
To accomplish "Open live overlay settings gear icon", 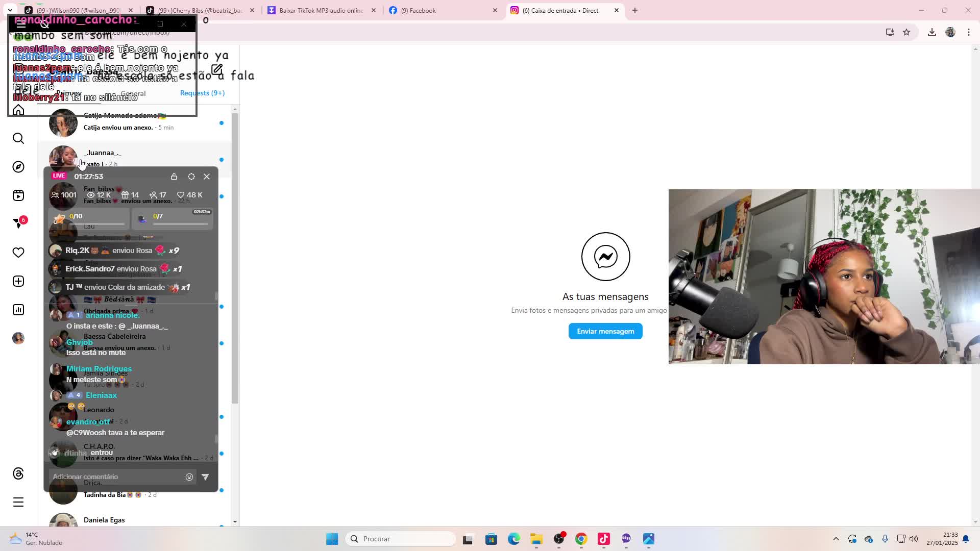I will (x=191, y=177).
